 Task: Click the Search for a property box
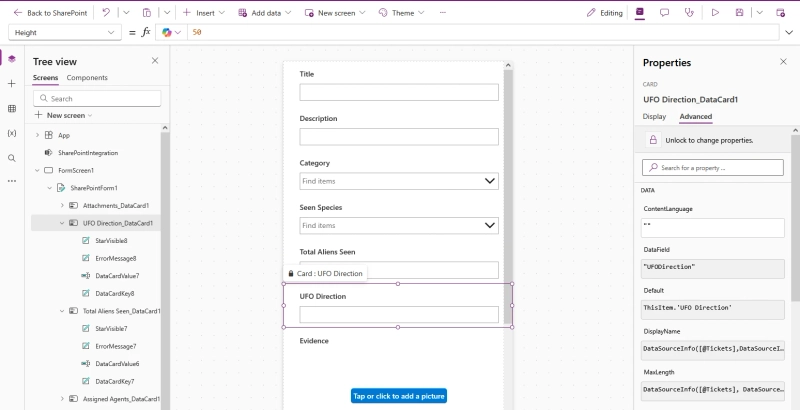point(713,167)
